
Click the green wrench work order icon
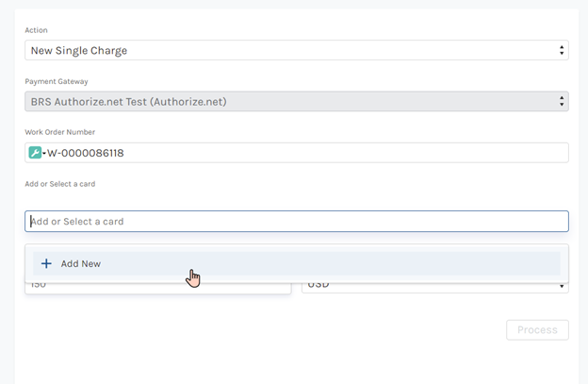point(36,153)
